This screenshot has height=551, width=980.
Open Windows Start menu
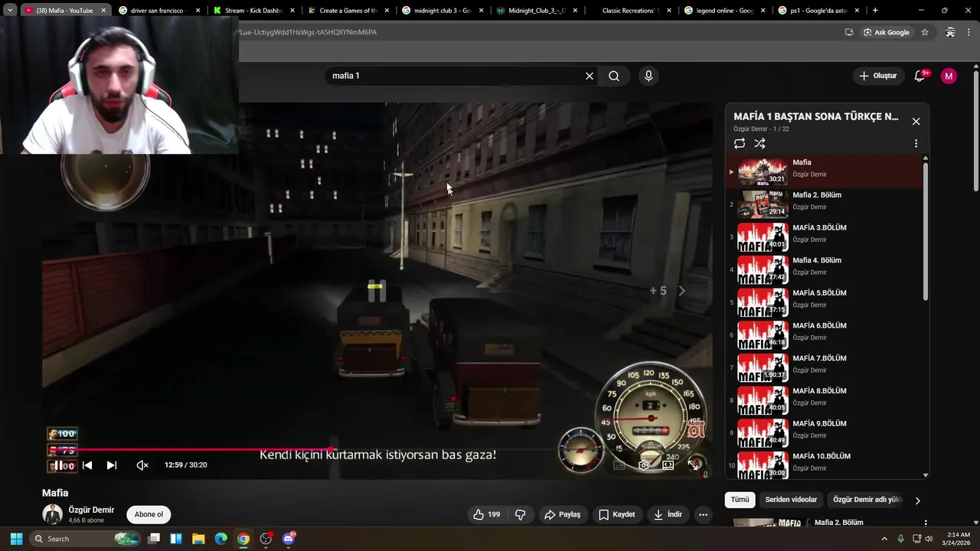(x=16, y=539)
